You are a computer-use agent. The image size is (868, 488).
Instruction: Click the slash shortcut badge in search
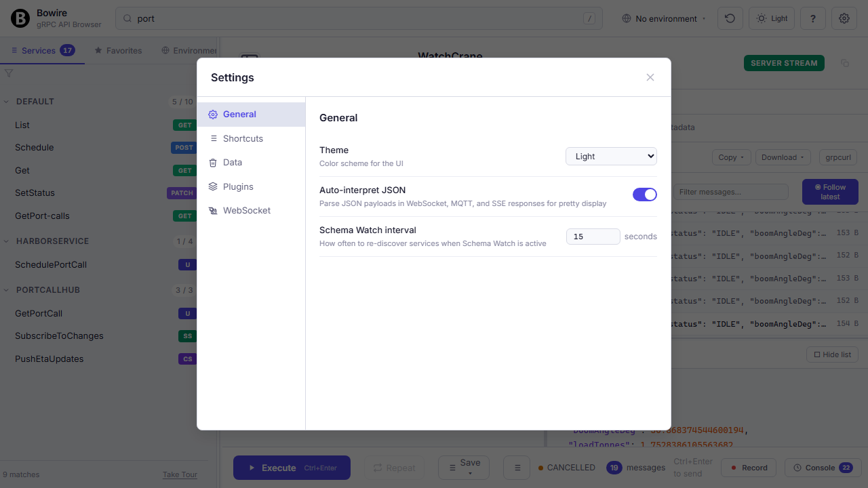pyautogui.click(x=589, y=18)
